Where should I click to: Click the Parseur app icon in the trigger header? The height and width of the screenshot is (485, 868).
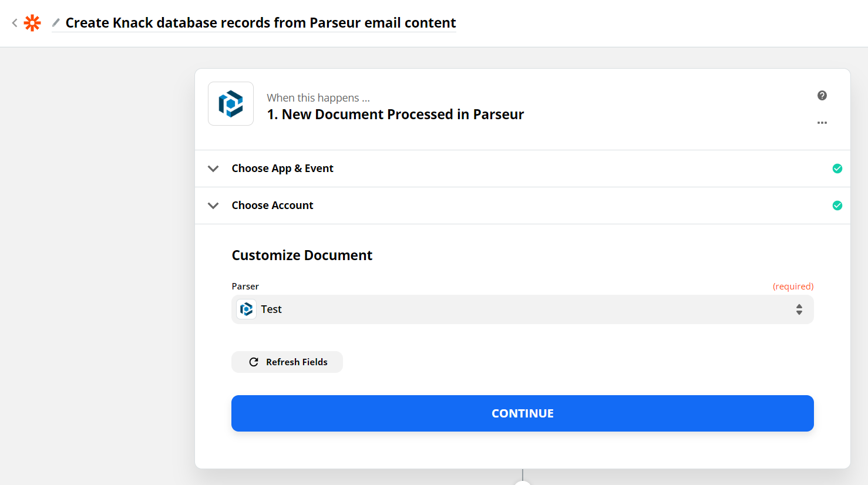coord(230,103)
